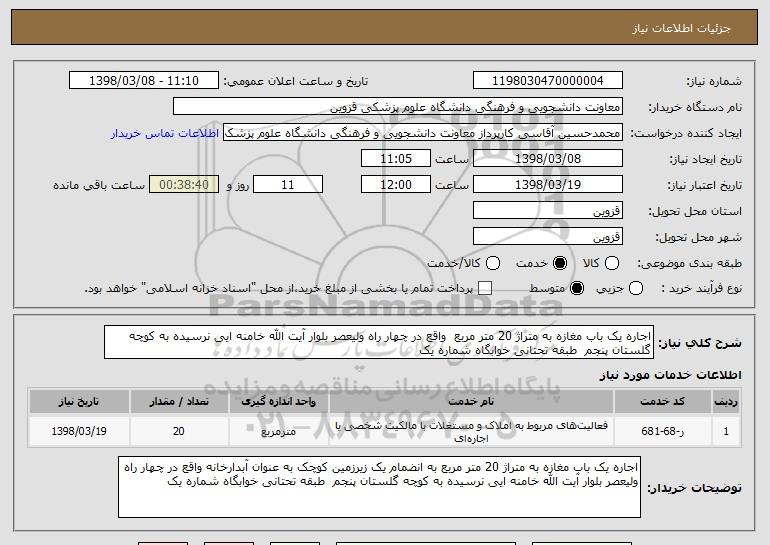This screenshot has height=545, width=770.
Task: Select the جزیی purchase type radio
Action: click(x=635, y=288)
